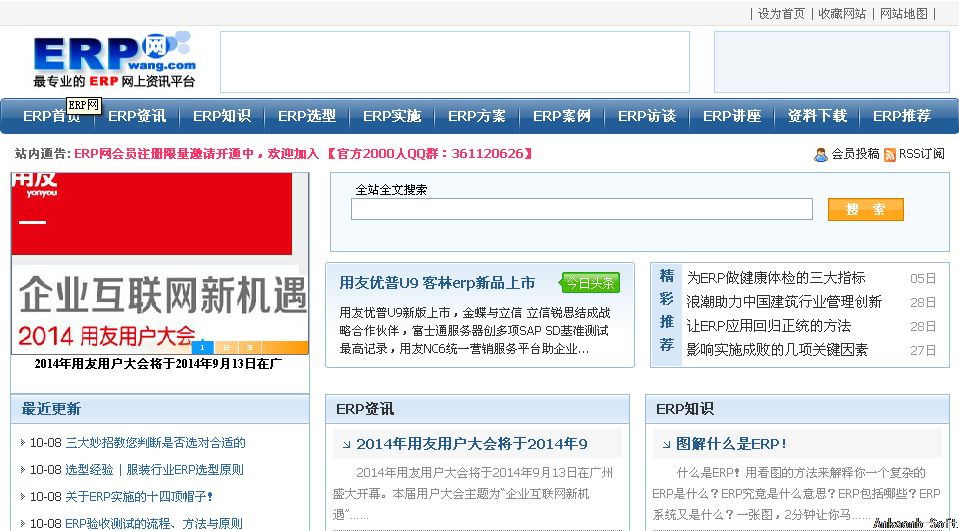Click the 全站全文搜索 text input field
This screenshot has width=959, height=531.
tap(581, 209)
